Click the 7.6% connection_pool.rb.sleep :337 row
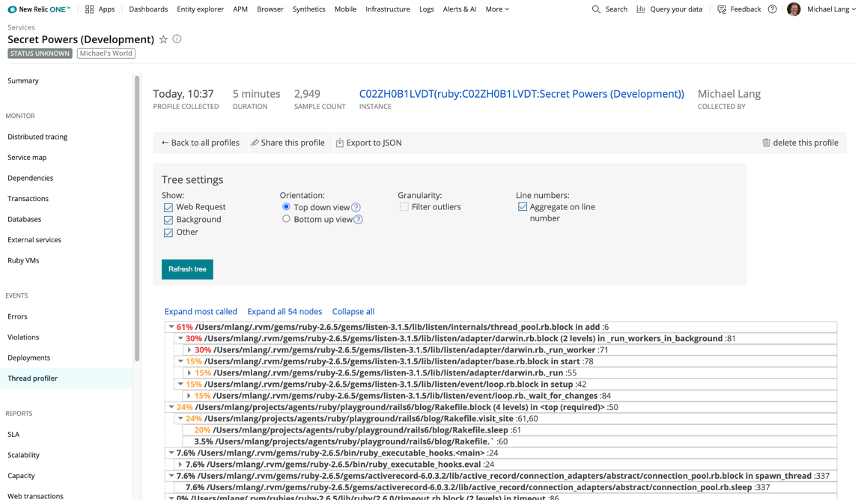This screenshot has height=500, width=859. [505, 487]
